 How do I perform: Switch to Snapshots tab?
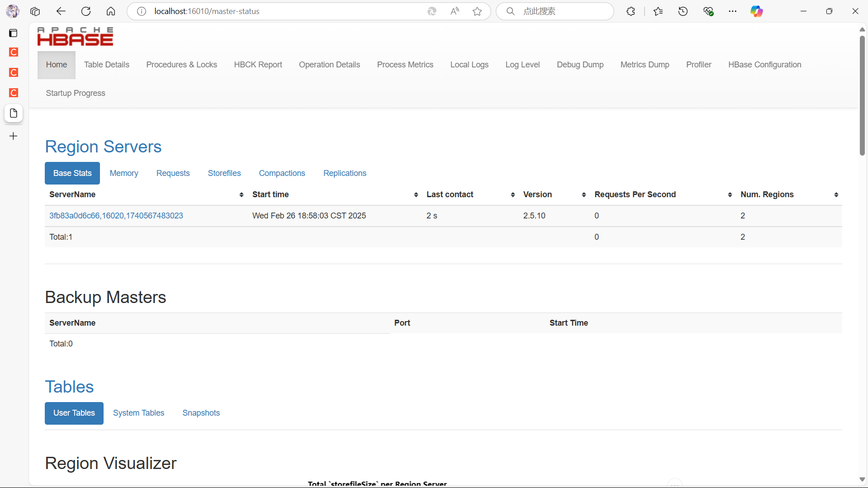(x=201, y=413)
